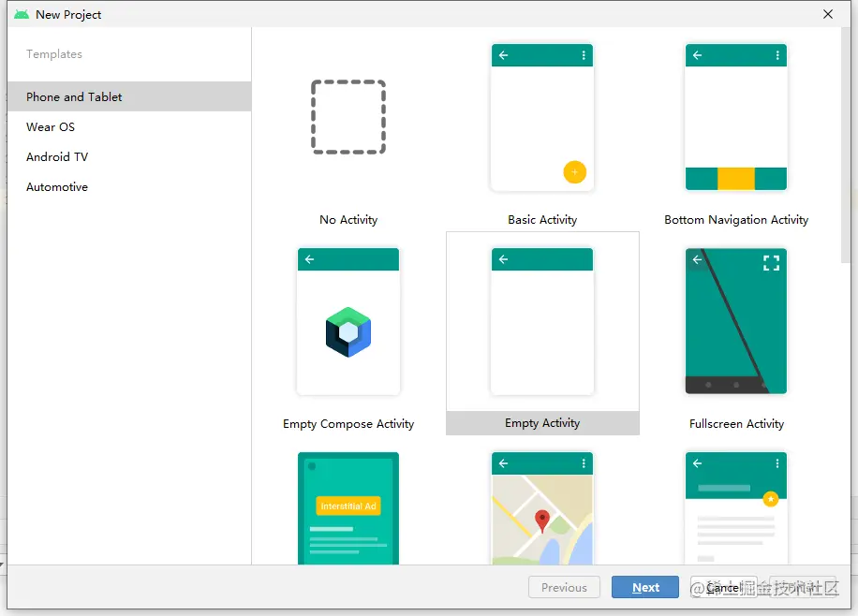Viewport: 858px width, 616px height.
Task: Open the Phone and Tablet templates category
Action: [x=129, y=96]
